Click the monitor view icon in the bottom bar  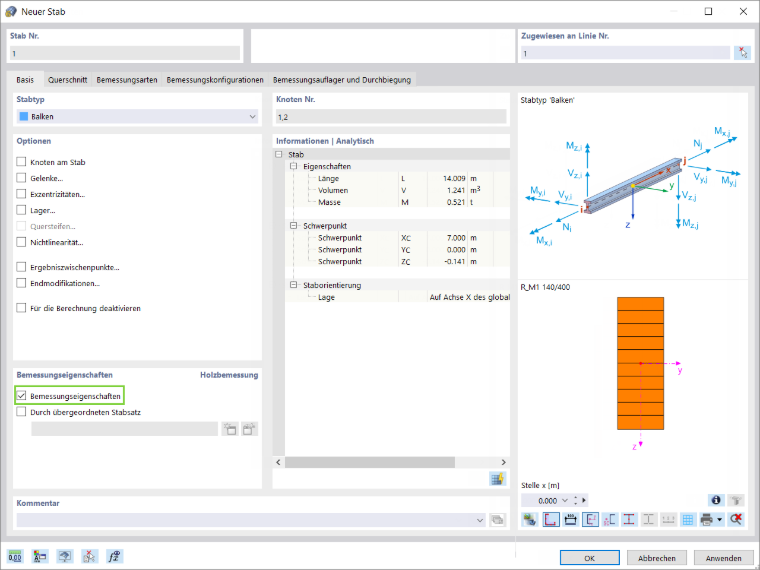click(65, 556)
